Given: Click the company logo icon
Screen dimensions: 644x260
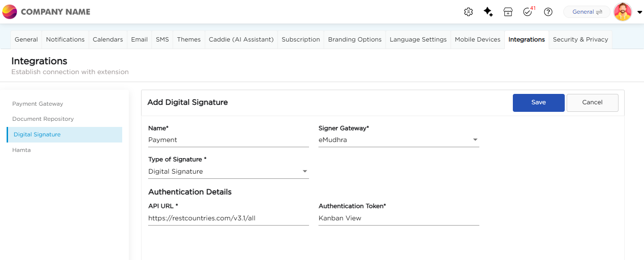Looking at the screenshot, I should coord(9,12).
